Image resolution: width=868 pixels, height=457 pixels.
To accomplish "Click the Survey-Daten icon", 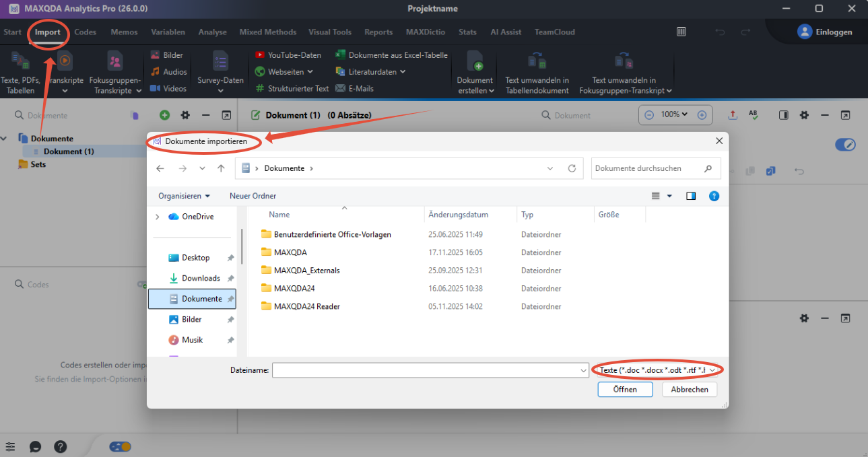I will coord(220,61).
